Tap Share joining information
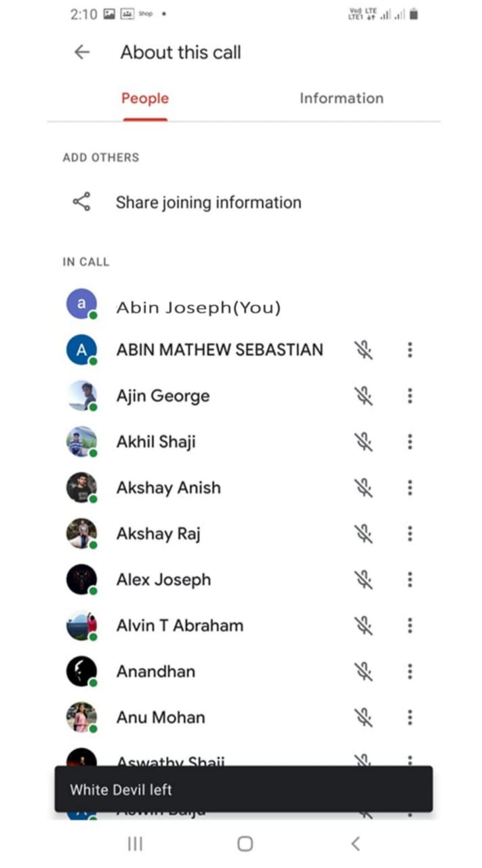Viewport: 482px width, 868px height. [x=208, y=202]
